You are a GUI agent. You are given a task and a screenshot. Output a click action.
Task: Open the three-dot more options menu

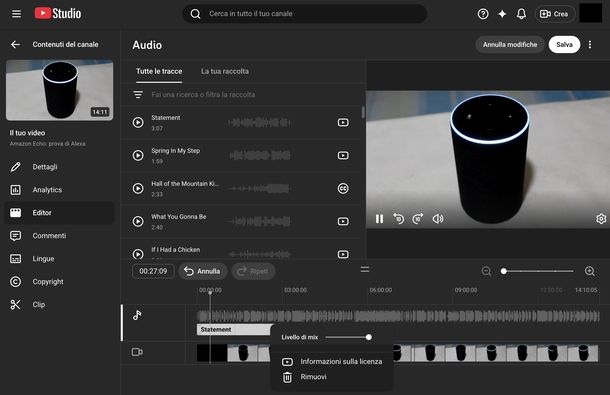coord(590,44)
